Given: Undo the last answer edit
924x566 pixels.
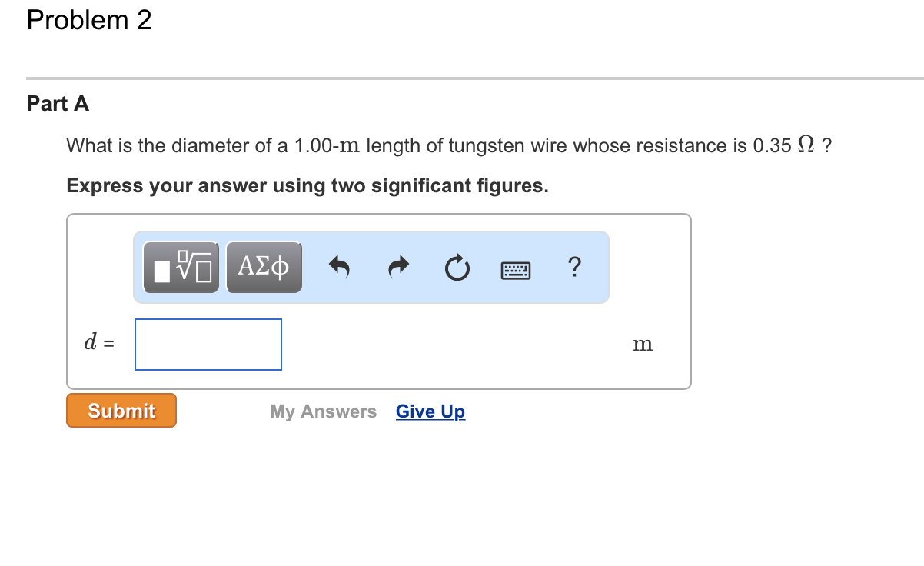Looking at the screenshot, I should point(340,268).
